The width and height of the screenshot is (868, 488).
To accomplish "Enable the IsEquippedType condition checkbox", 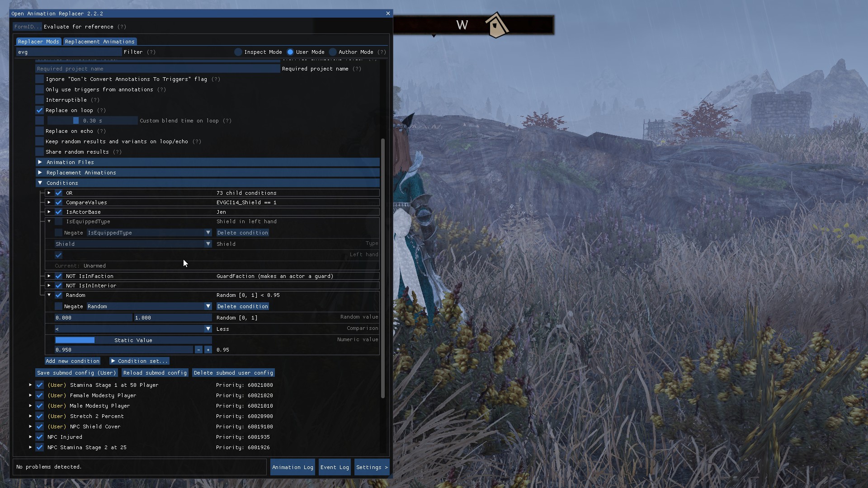I will click(59, 221).
